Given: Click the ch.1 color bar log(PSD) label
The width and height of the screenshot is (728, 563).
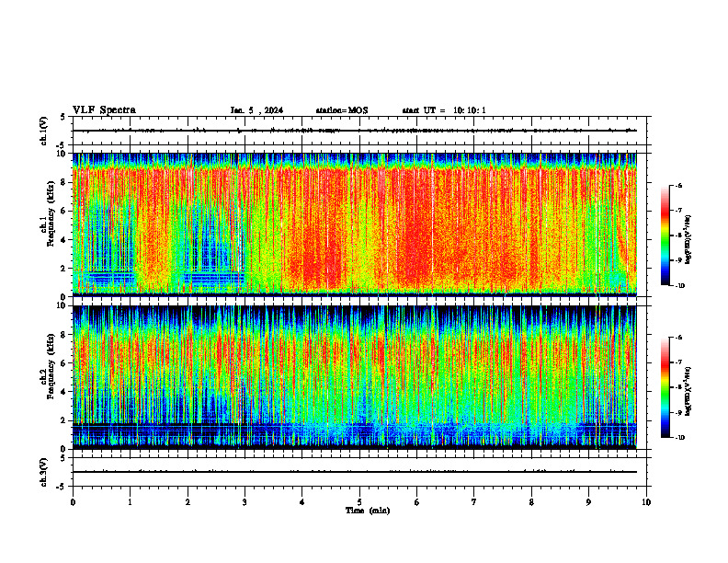Looking at the screenshot, I should 688,240.
